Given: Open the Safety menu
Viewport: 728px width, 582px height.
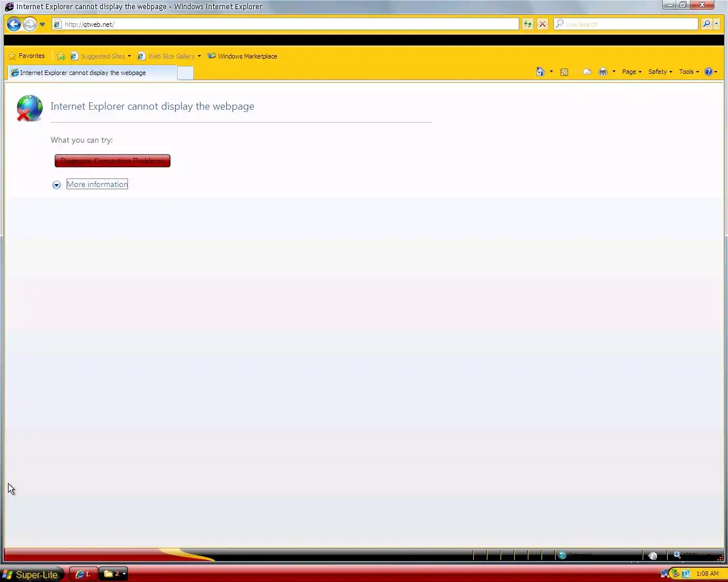Looking at the screenshot, I should pyautogui.click(x=660, y=72).
